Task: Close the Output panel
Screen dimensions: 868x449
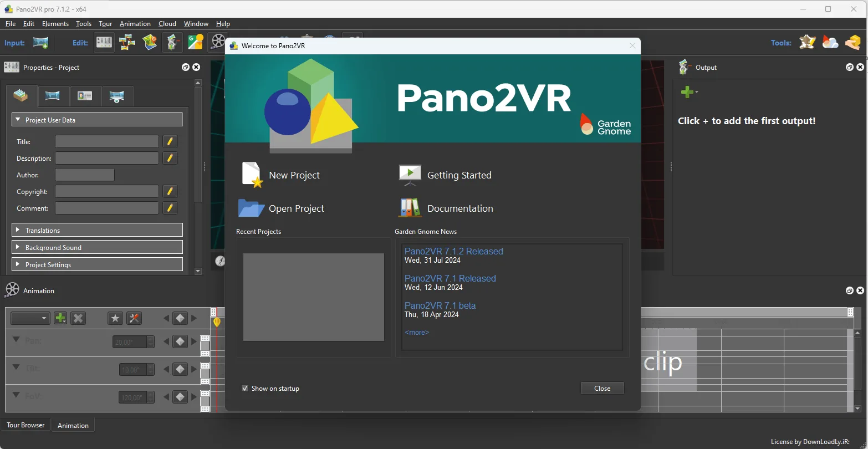Action: tap(860, 67)
